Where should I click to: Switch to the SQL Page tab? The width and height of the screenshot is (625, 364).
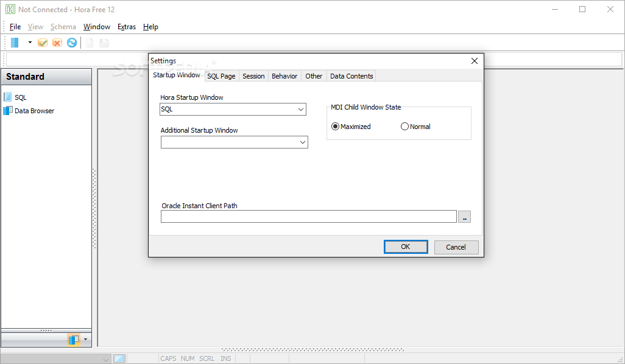[x=221, y=76]
